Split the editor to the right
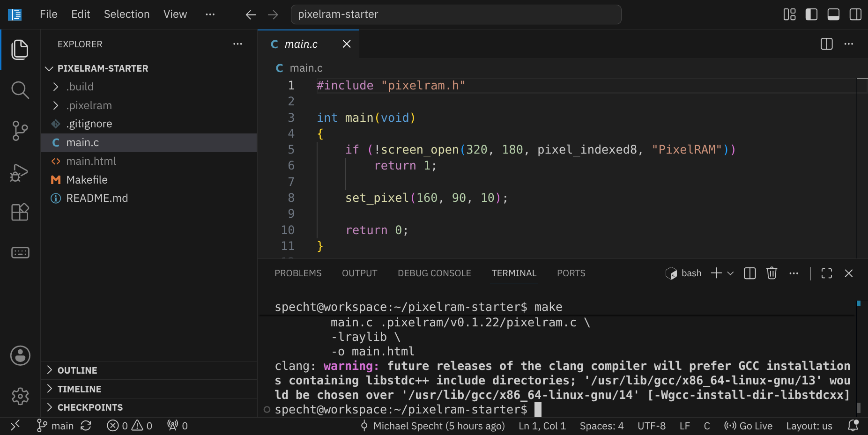This screenshot has height=435, width=868. (x=827, y=44)
